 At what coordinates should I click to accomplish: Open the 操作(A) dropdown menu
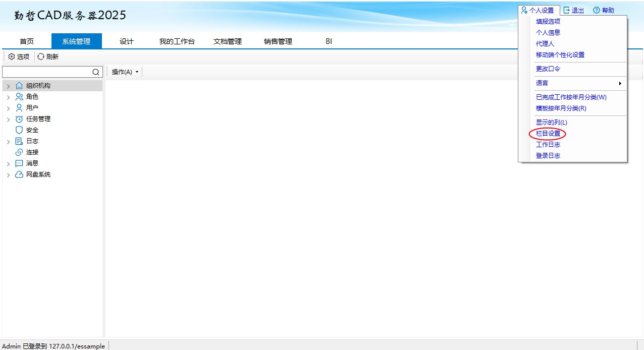tap(125, 72)
